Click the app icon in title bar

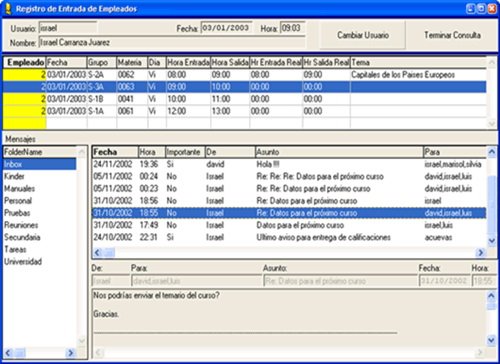[8, 9]
